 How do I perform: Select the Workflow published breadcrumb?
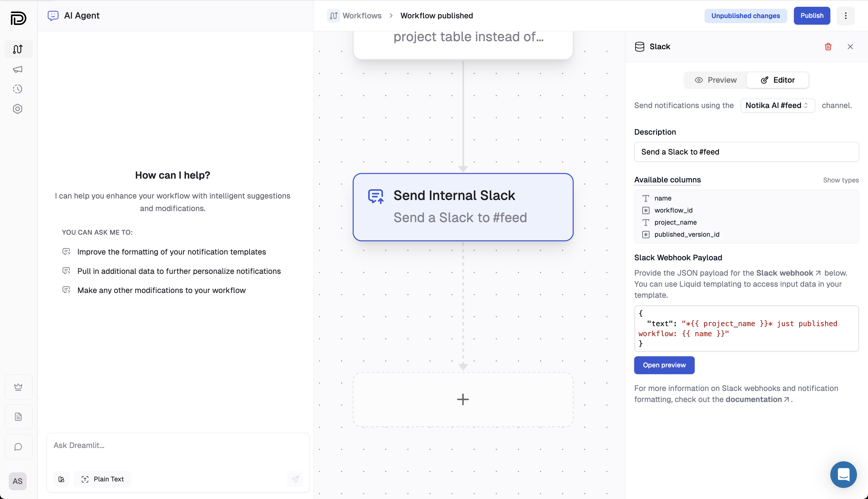pyautogui.click(x=437, y=15)
